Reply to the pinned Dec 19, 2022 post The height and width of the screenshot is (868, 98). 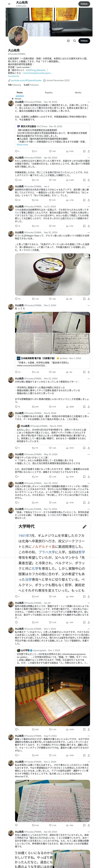point(16,151)
